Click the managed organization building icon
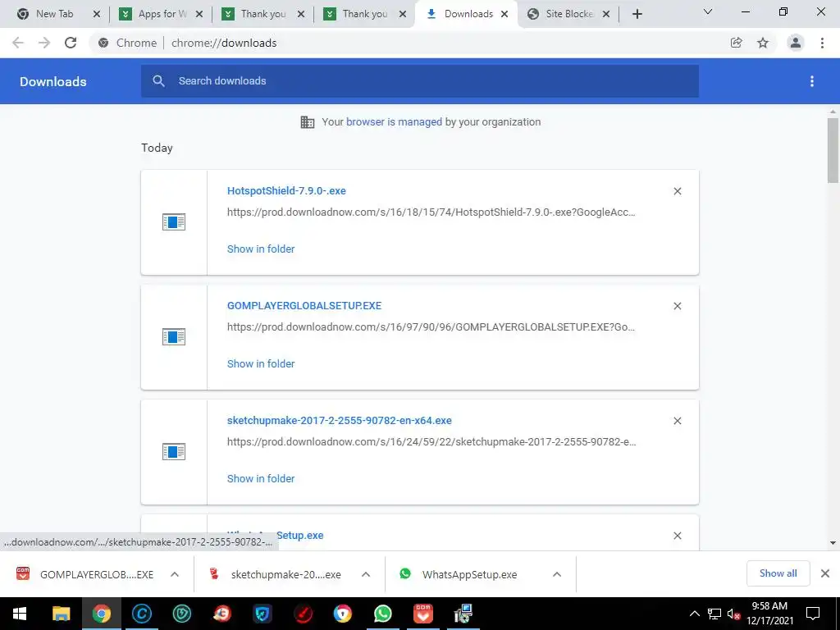840x630 pixels. (308, 122)
